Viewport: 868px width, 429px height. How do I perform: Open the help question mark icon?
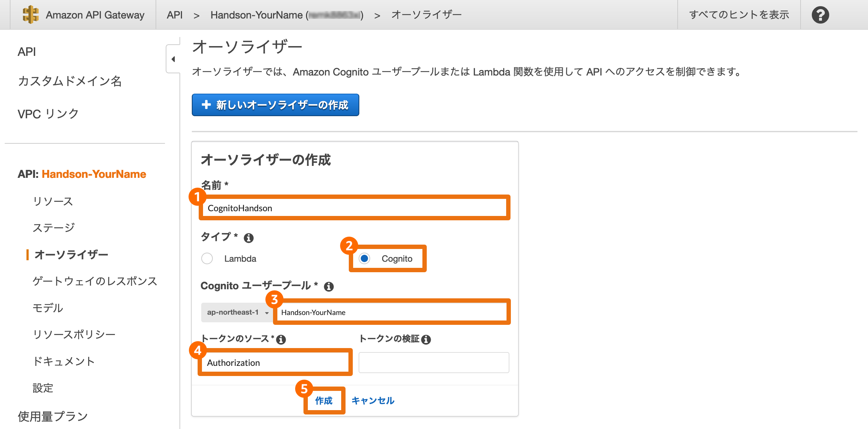pyautogui.click(x=821, y=15)
